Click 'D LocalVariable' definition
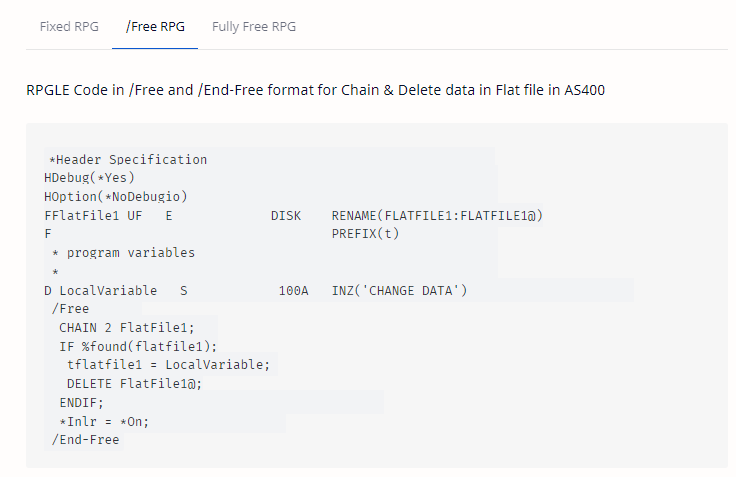736x477 pixels. pos(100,291)
